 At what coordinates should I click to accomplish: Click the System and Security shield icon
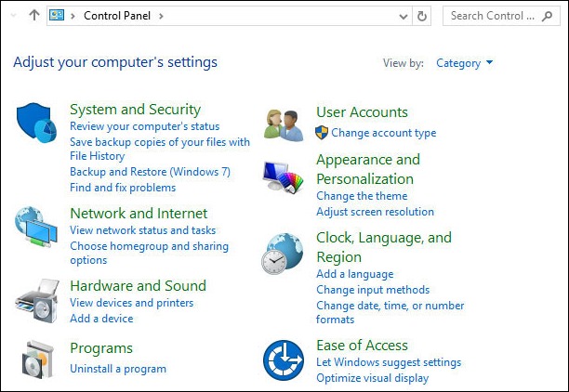point(37,124)
